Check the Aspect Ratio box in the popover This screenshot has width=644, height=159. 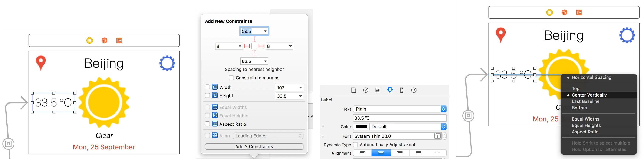point(207,124)
